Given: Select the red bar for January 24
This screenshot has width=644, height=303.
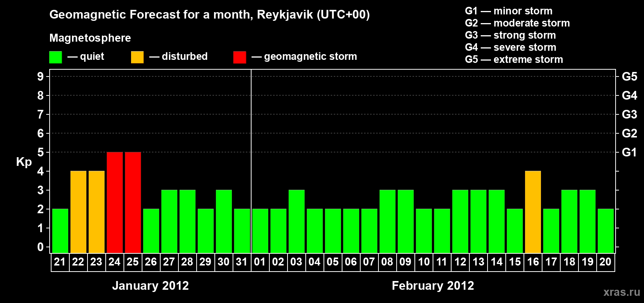Looking at the screenshot, I should (115, 202).
